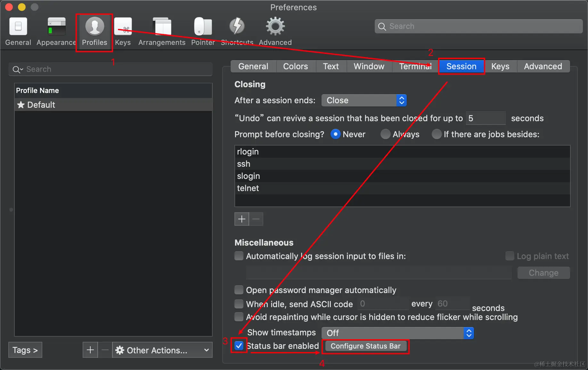Switch to the Advanced profile tab

coord(543,66)
